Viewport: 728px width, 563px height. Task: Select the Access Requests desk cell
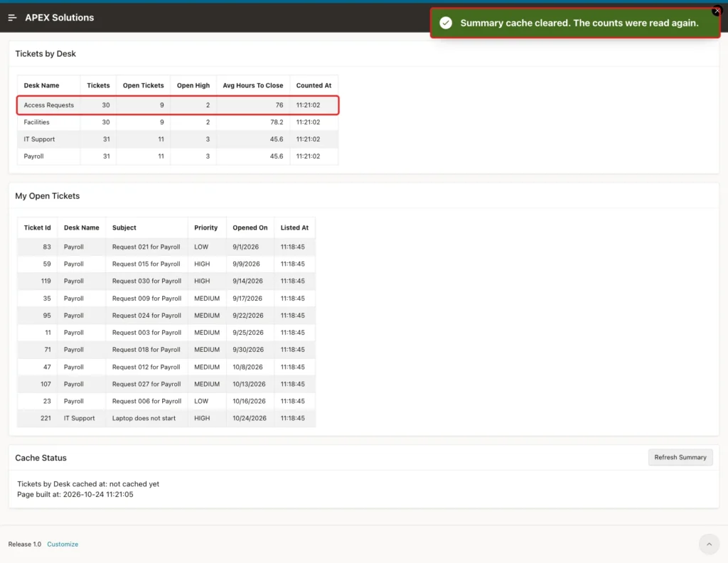click(x=49, y=105)
